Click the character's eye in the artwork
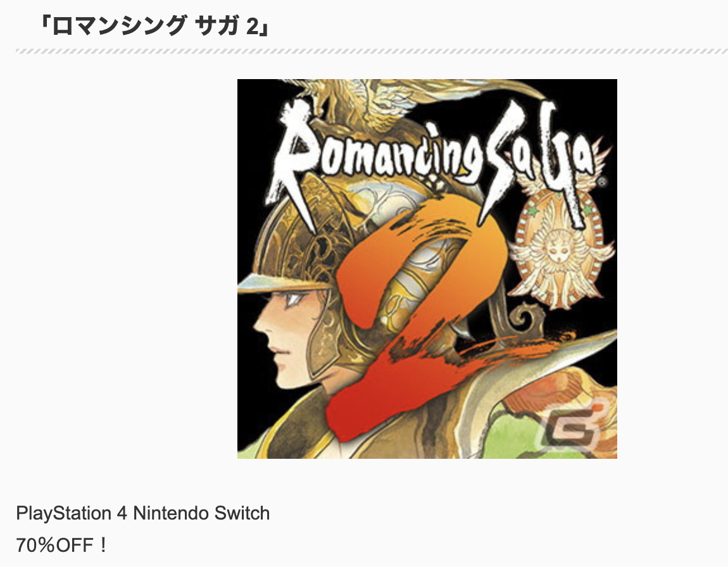The width and height of the screenshot is (728, 567). coord(291,302)
